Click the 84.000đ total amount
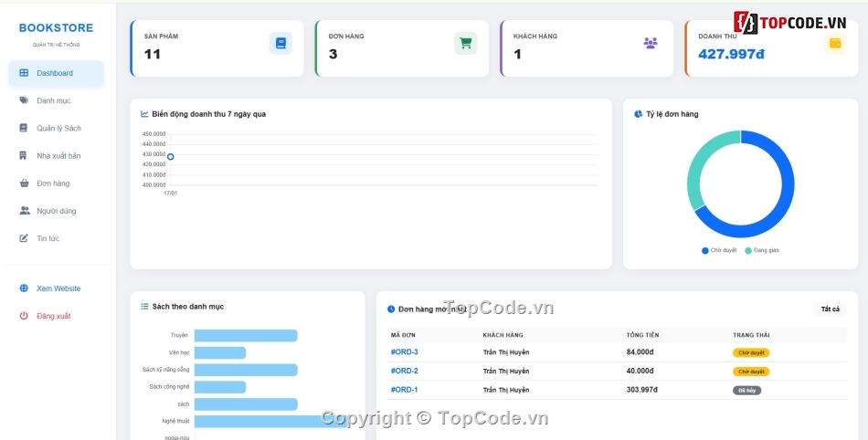 (x=640, y=352)
